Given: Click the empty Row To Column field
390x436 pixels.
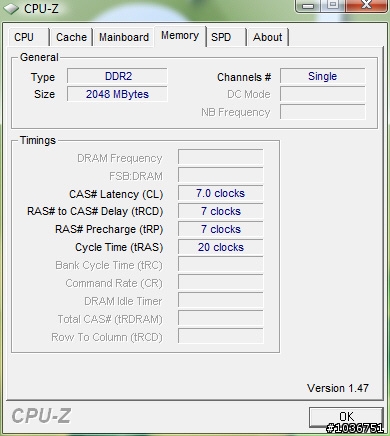Looking at the screenshot, I should (221, 337).
